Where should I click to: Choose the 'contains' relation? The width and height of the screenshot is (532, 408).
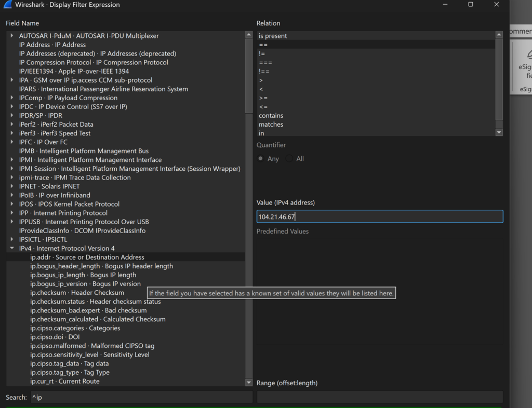point(271,116)
